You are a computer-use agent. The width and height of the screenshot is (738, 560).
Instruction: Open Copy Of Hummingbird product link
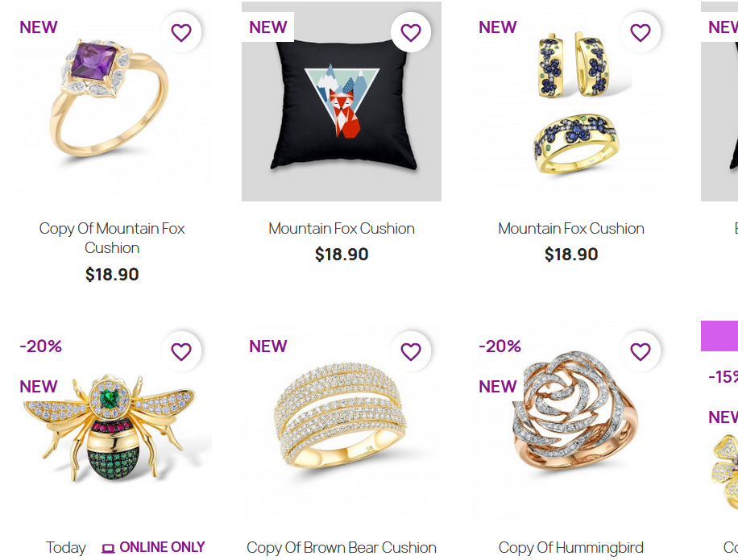pyautogui.click(x=571, y=548)
